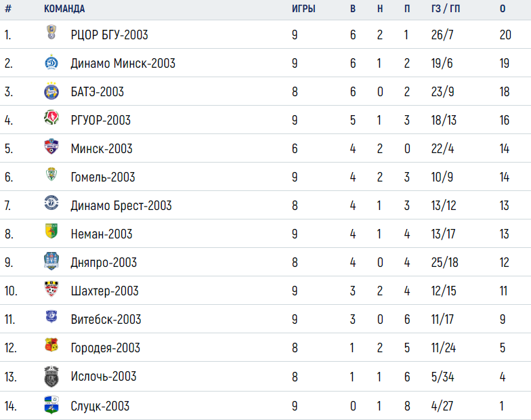Click the ГЗ / ГП column header
The width and height of the screenshot is (531, 420).
[446, 9]
